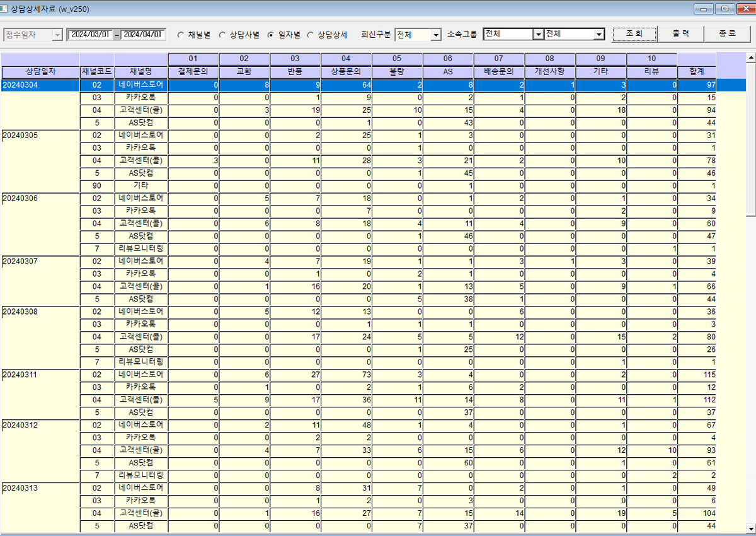Select the 일자별 radio option
756x536 pixels.
pos(271,35)
